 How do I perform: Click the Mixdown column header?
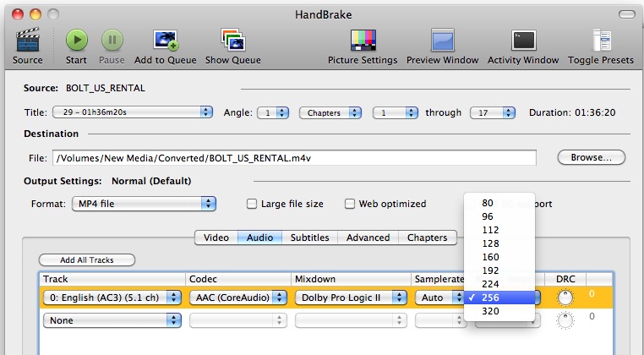click(x=352, y=279)
